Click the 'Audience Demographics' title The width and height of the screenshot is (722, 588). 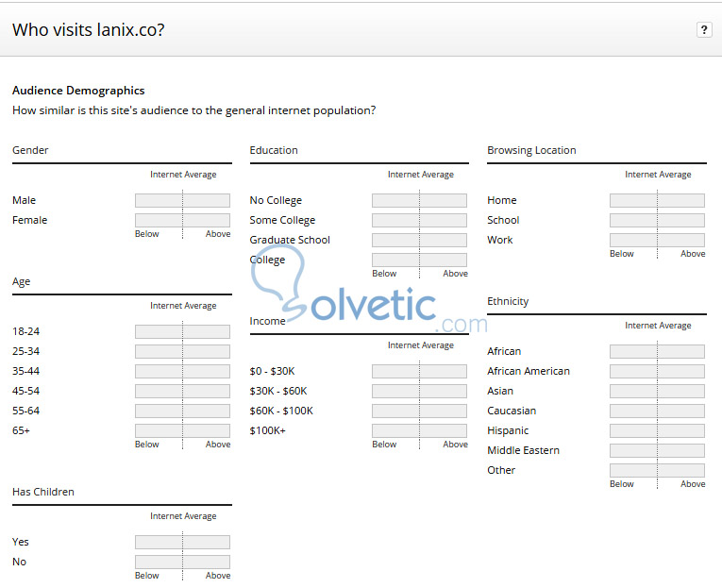[x=78, y=91]
